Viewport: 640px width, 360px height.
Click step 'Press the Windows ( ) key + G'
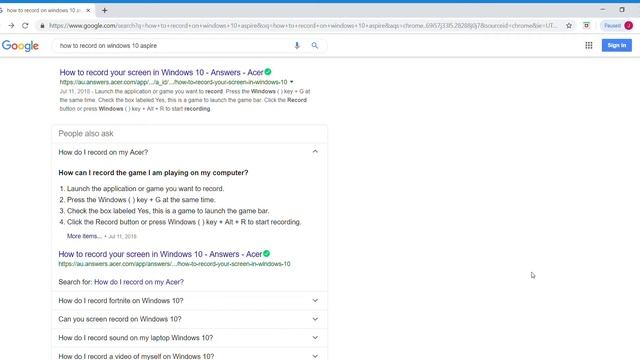(x=141, y=200)
